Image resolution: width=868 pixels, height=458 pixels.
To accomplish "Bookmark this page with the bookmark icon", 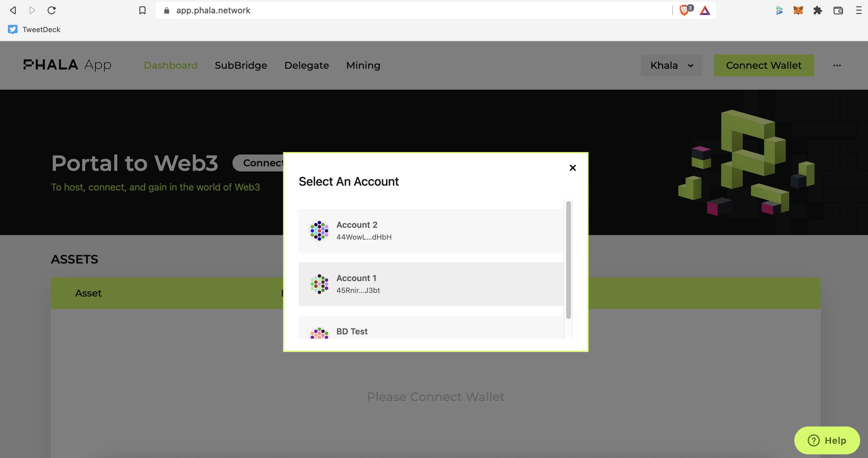I will [142, 10].
